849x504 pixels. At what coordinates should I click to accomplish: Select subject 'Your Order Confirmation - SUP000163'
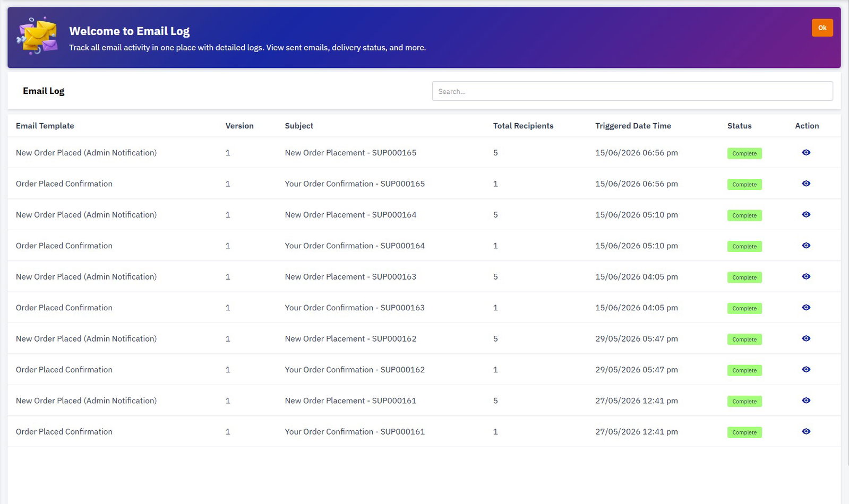pyautogui.click(x=355, y=308)
